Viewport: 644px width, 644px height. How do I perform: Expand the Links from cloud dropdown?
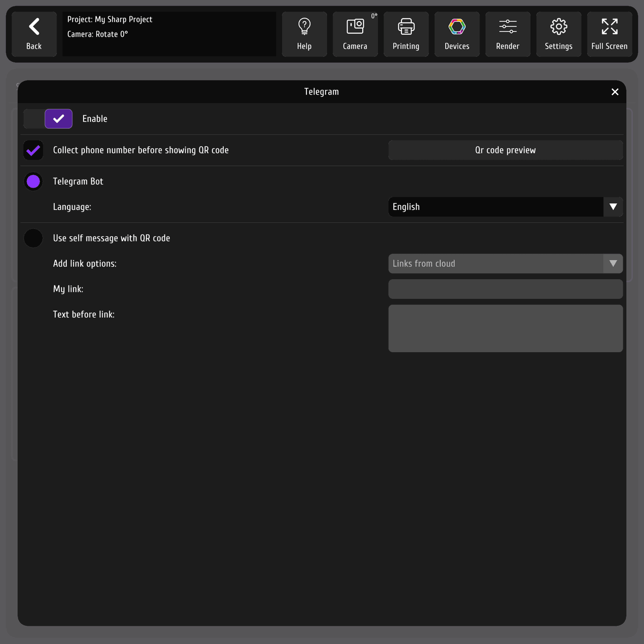(x=506, y=264)
